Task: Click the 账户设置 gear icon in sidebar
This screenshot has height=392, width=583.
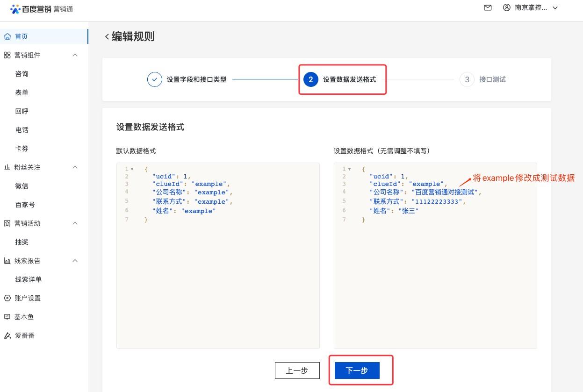Action: [7, 298]
